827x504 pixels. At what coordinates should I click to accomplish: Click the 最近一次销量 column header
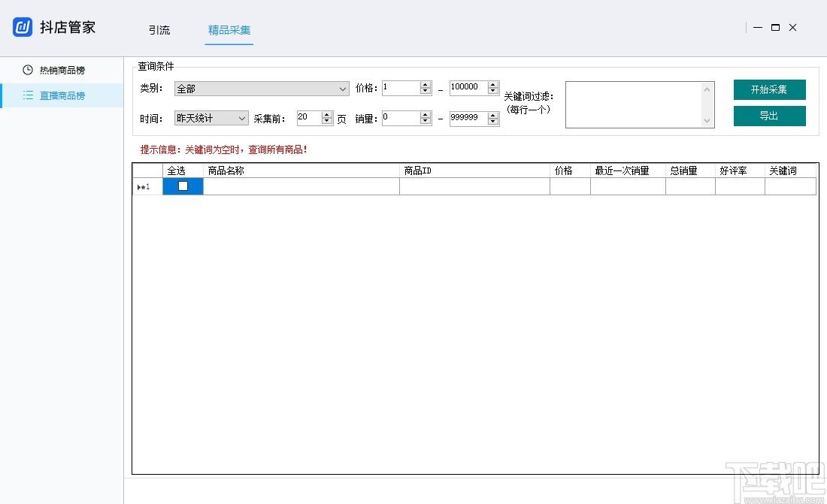pyautogui.click(x=629, y=171)
